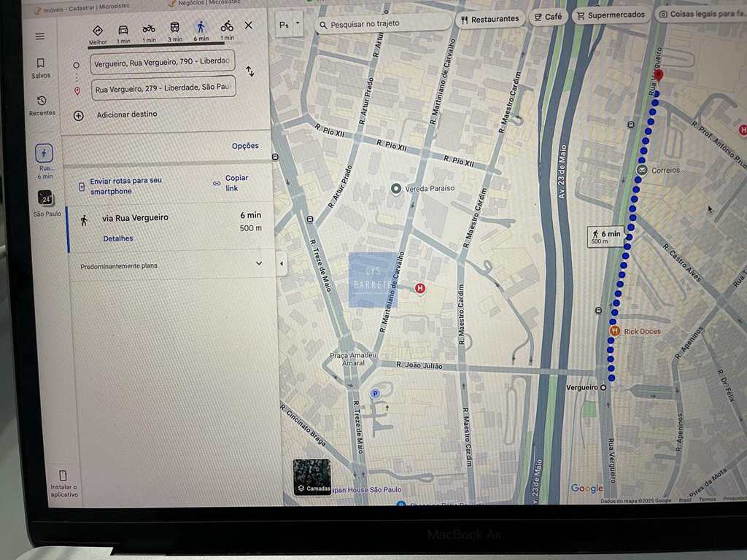Open route Detalhes
Viewport: 747px width, 560px height.
[118, 238]
